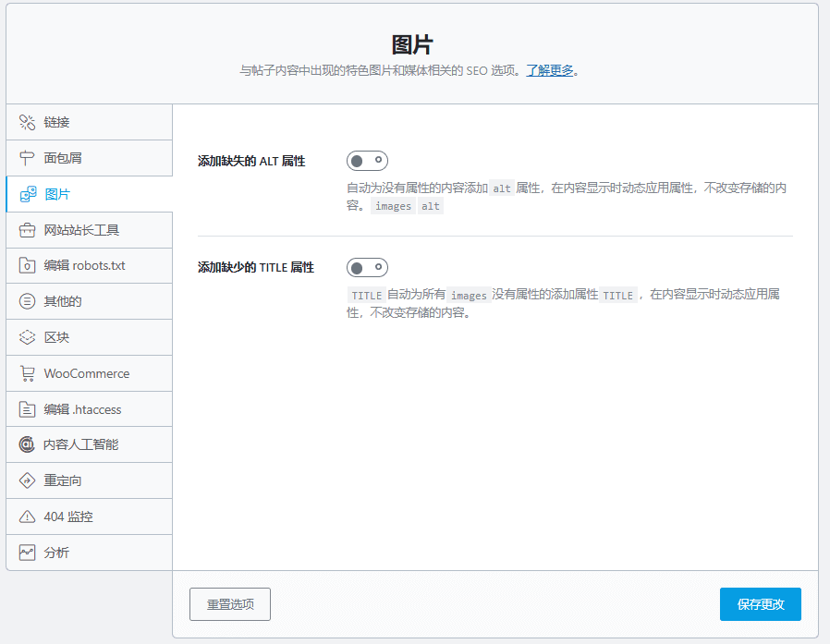The width and height of the screenshot is (830, 644).
Task: Open the 链接 settings tab
Action: tap(89, 122)
